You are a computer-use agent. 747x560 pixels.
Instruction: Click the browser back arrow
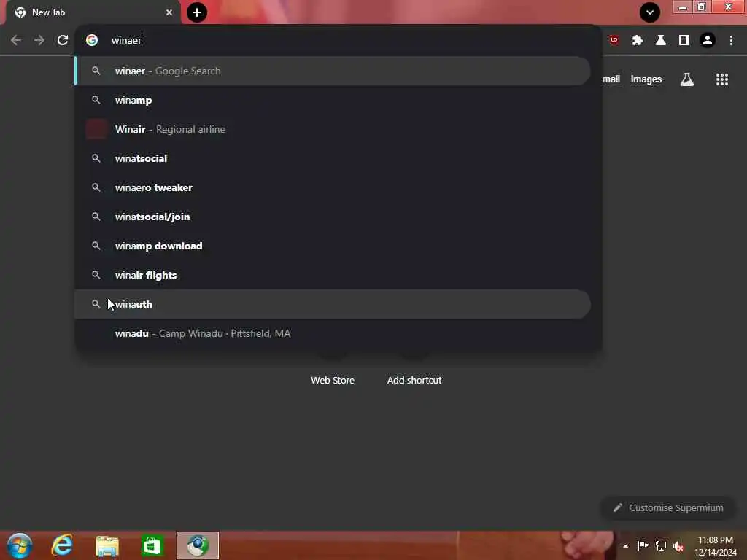tap(16, 41)
